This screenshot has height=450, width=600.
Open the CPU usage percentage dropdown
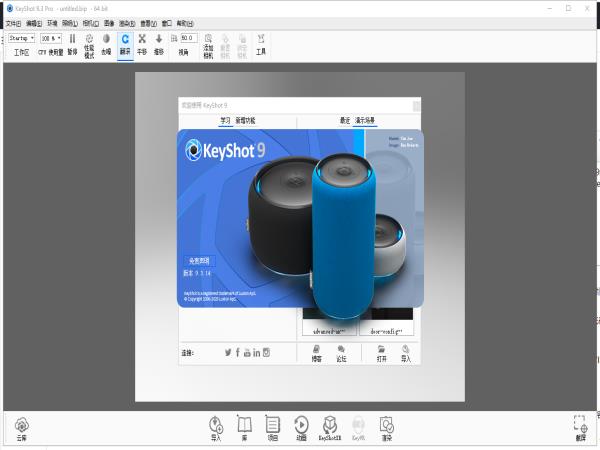[x=51, y=38]
